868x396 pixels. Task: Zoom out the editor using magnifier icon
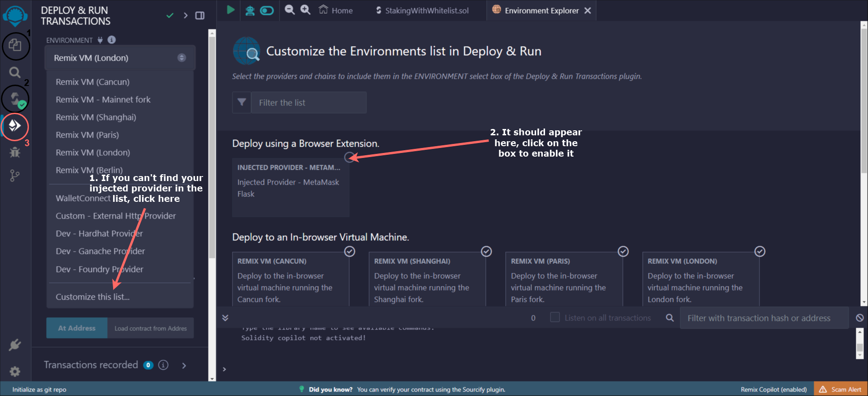pos(289,10)
